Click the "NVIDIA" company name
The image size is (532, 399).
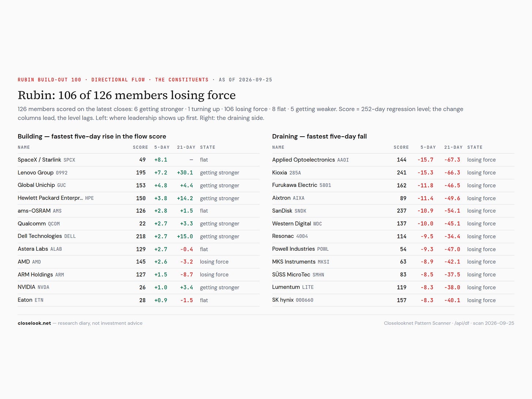coord(27,287)
